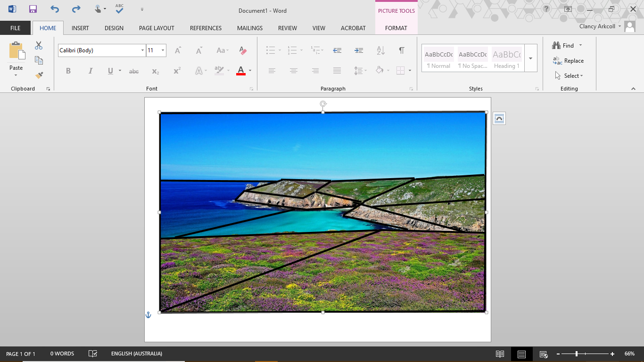Switch to the Insert tab
This screenshot has height=362, width=644.
80,28
